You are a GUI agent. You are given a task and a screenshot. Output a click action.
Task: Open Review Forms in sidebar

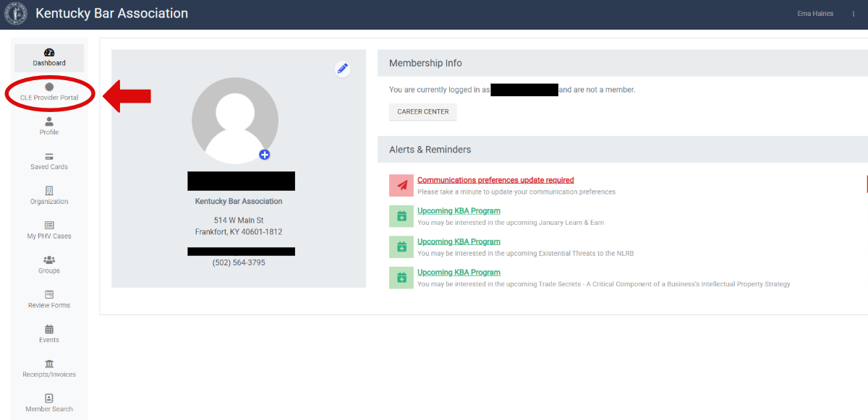click(x=49, y=294)
